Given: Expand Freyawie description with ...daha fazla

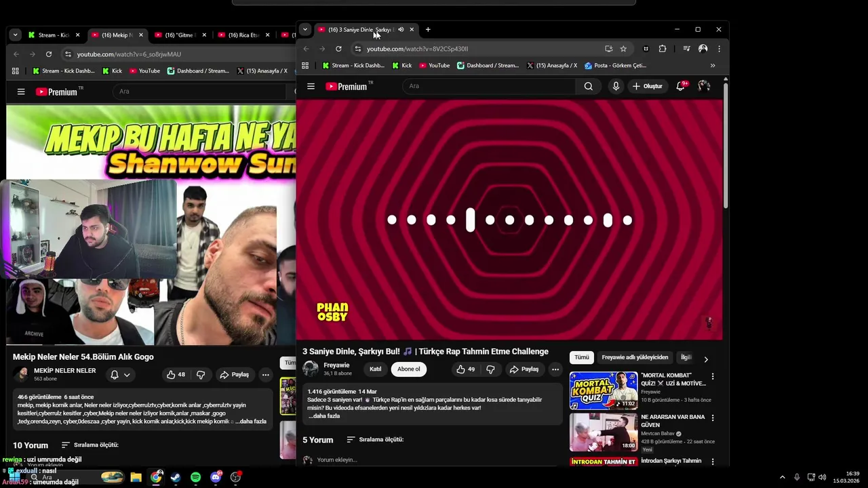Looking at the screenshot, I should pos(324,416).
